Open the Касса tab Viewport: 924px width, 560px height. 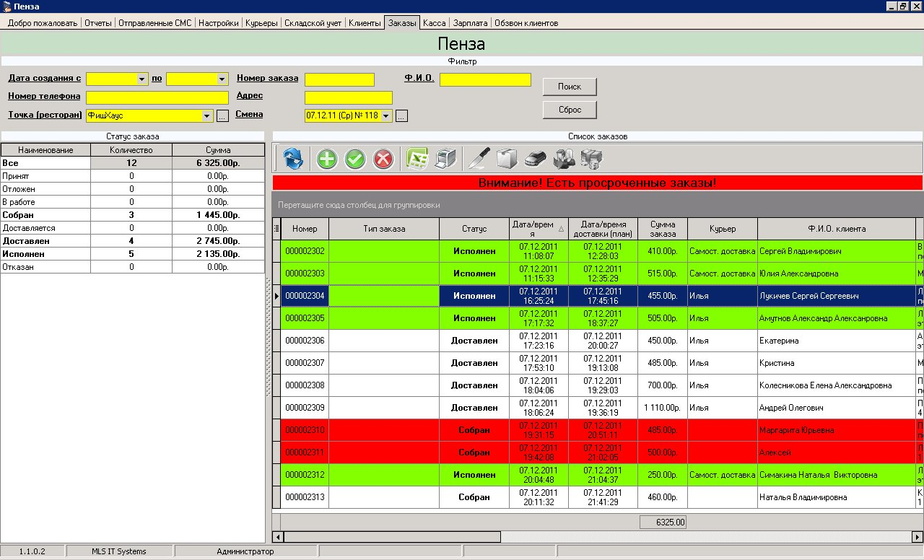point(434,22)
